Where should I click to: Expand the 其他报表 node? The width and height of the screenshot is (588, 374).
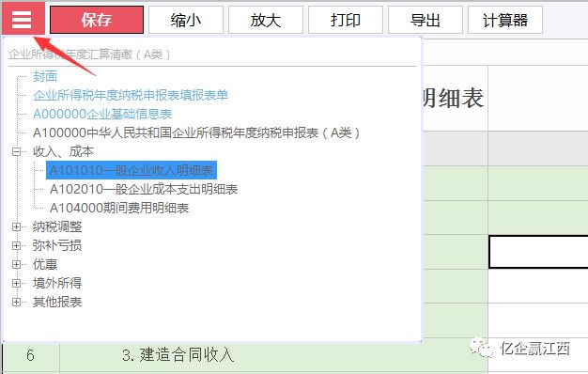click(16, 302)
